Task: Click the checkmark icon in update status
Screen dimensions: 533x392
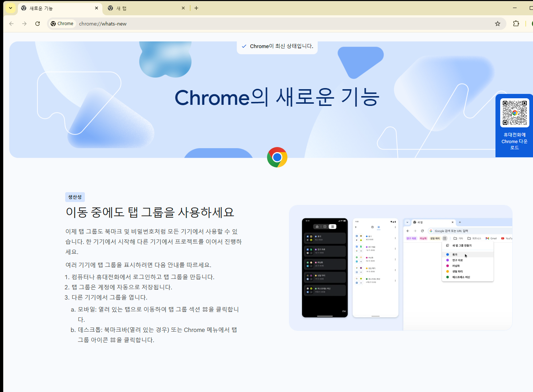Action: (x=244, y=46)
